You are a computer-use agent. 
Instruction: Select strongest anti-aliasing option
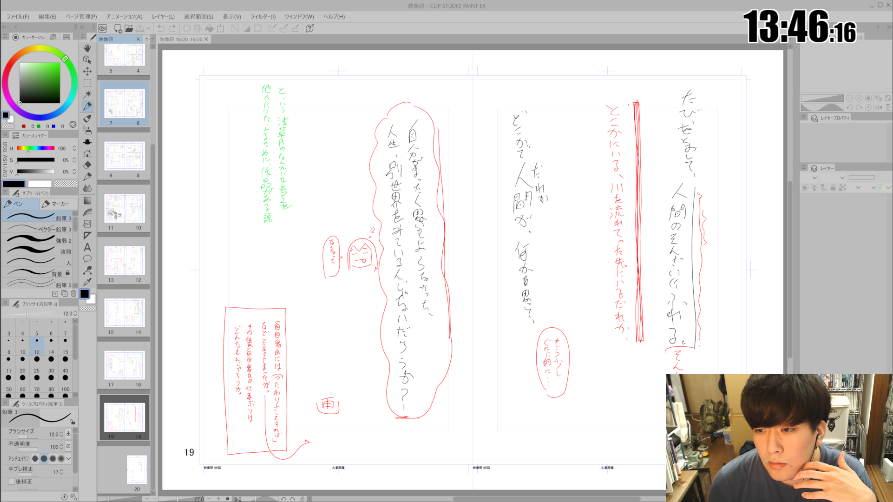(61, 458)
